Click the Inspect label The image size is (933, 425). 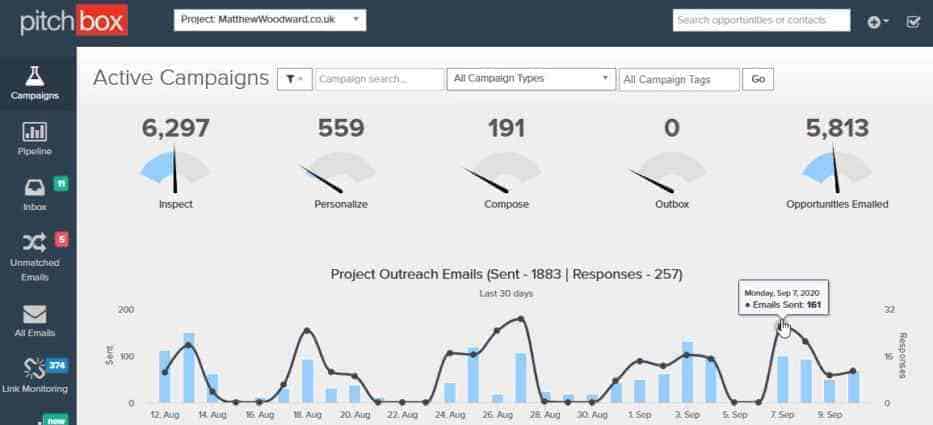(x=176, y=204)
